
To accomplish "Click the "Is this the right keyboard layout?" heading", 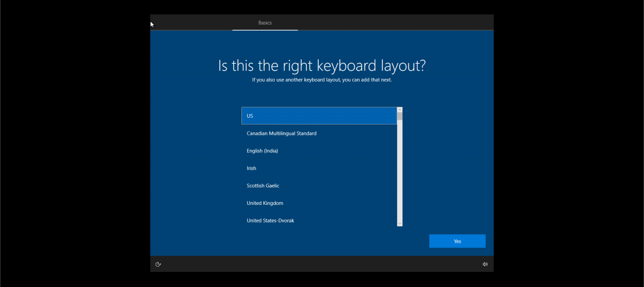I will click(x=322, y=66).
